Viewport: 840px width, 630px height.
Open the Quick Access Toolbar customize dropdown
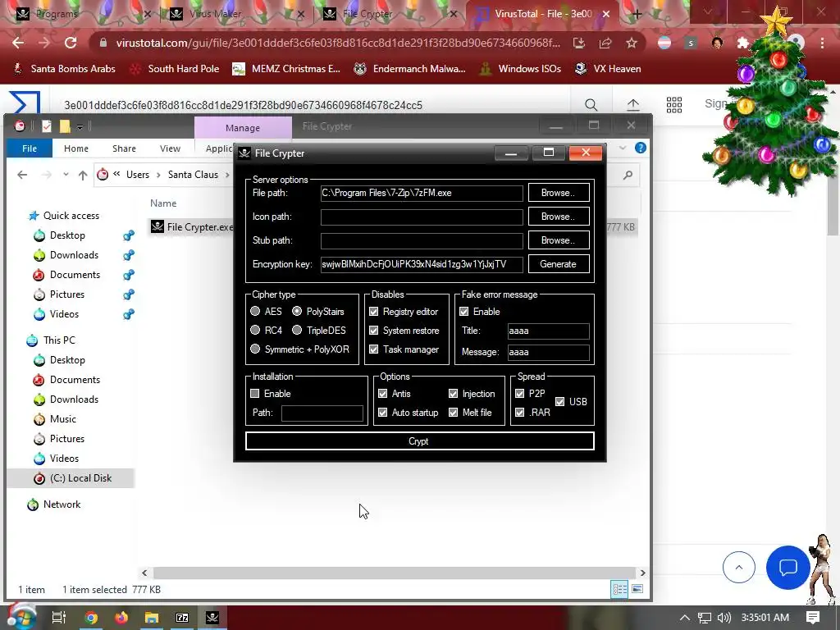80,127
